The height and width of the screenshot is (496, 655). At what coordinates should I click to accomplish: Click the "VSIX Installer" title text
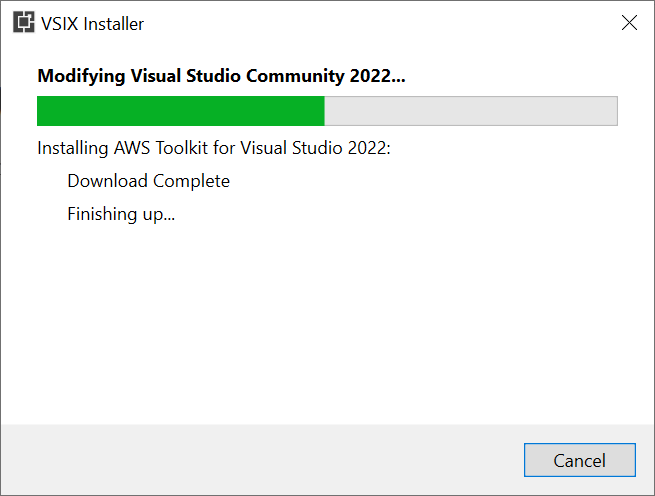point(92,24)
